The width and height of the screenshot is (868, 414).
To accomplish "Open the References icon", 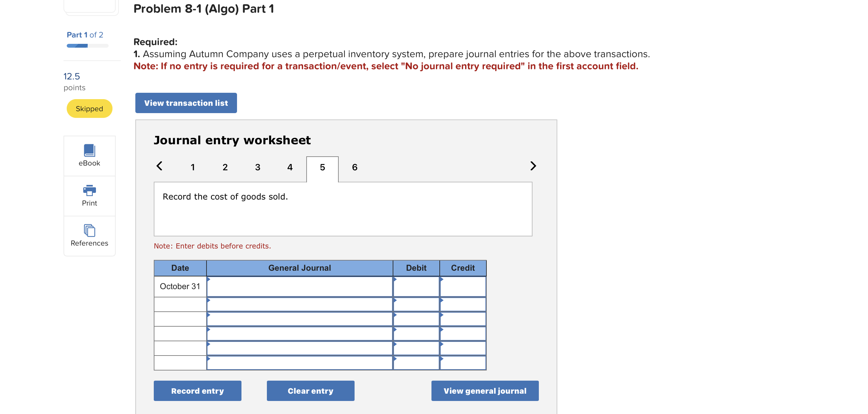I will click(x=89, y=231).
